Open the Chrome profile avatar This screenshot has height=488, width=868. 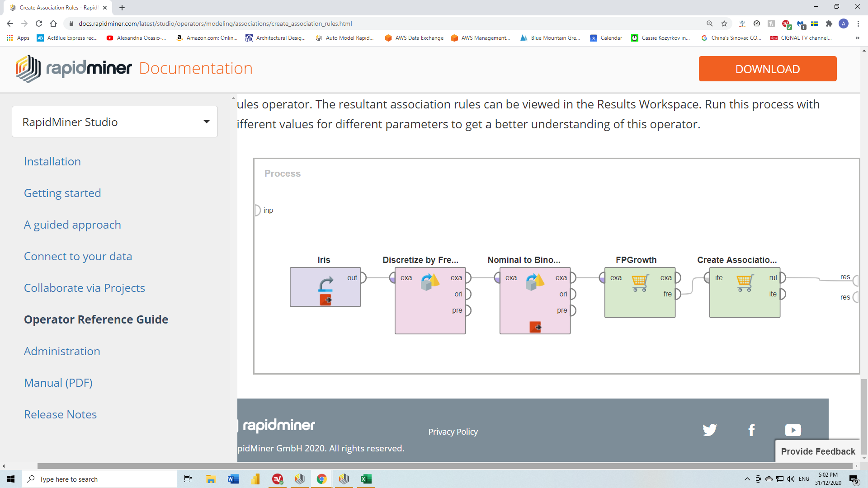click(x=844, y=23)
